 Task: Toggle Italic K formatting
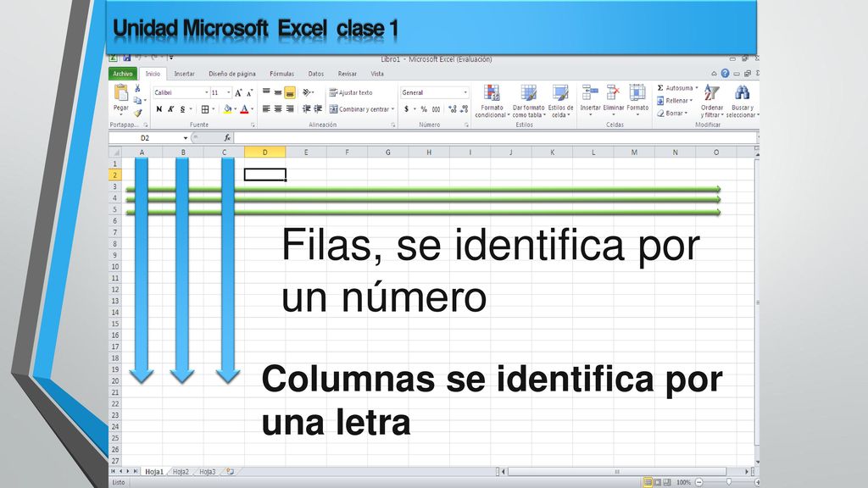(x=170, y=109)
